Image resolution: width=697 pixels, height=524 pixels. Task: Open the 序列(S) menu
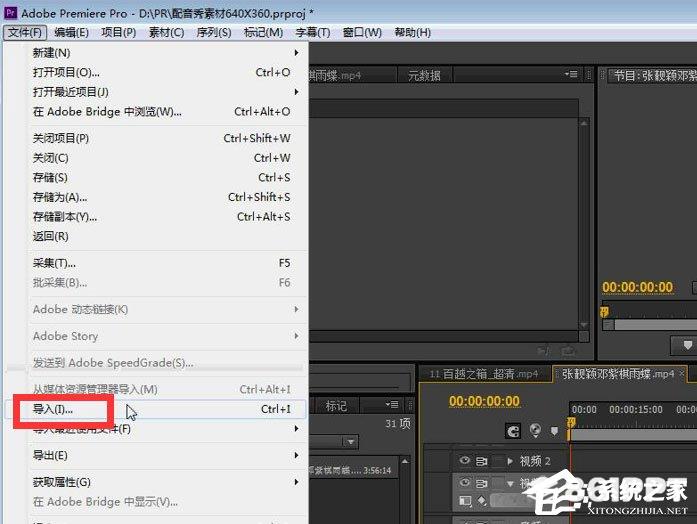(x=214, y=32)
